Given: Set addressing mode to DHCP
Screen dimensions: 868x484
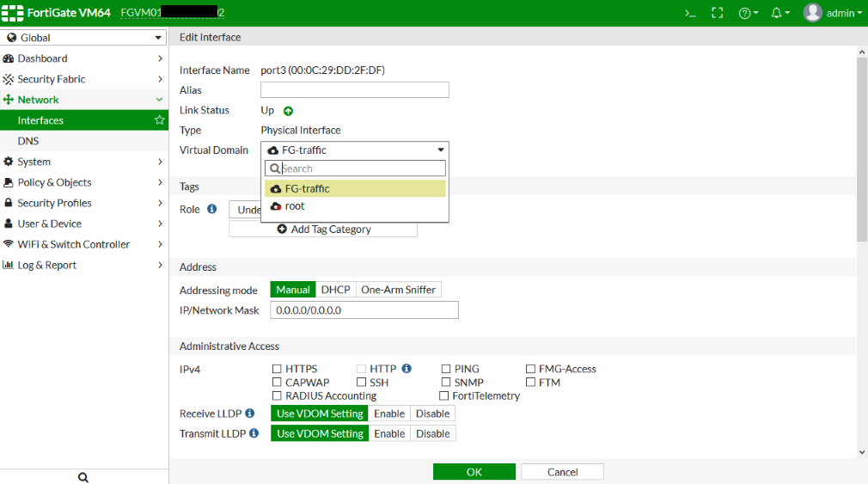Looking at the screenshot, I should pyautogui.click(x=335, y=290).
